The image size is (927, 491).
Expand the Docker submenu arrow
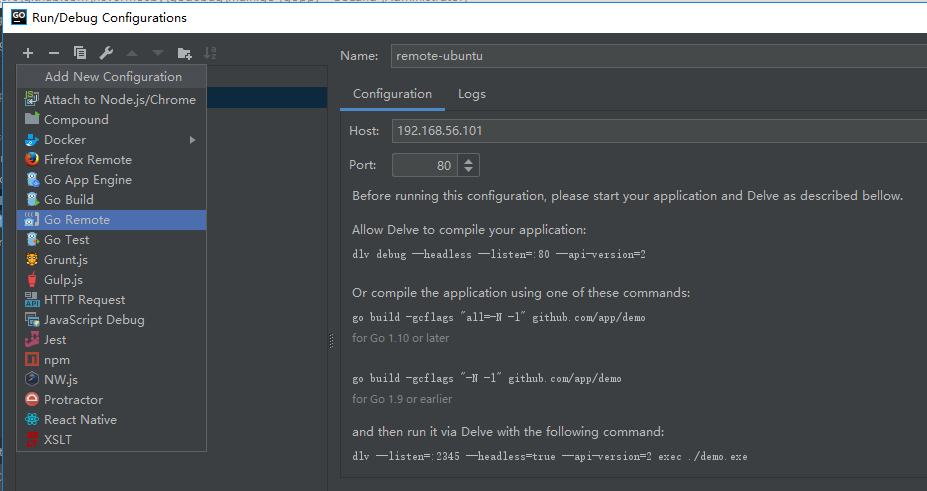pyautogui.click(x=192, y=140)
